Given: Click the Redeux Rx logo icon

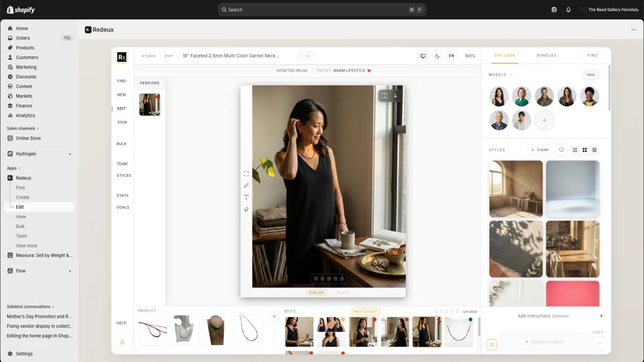Looking at the screenshot, I should [x=122, y=57].
